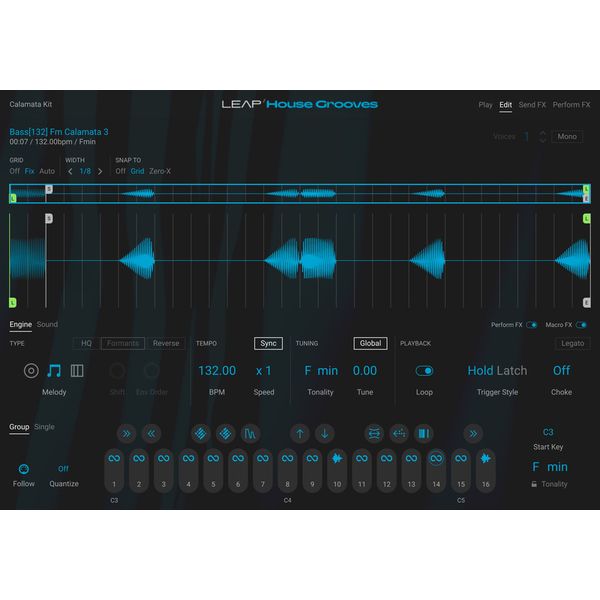The height and width of the screenshot is (600, 600).
Task: Click the Bass[132] Fm Calamata 3 sample name
Action: coord(59,132)
